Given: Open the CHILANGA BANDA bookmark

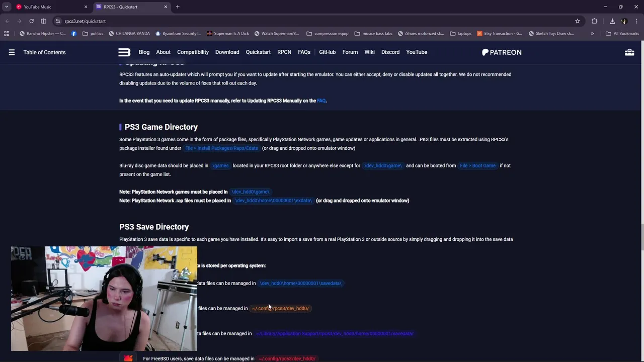Looking at the screenshot, I should pos(129,34).
